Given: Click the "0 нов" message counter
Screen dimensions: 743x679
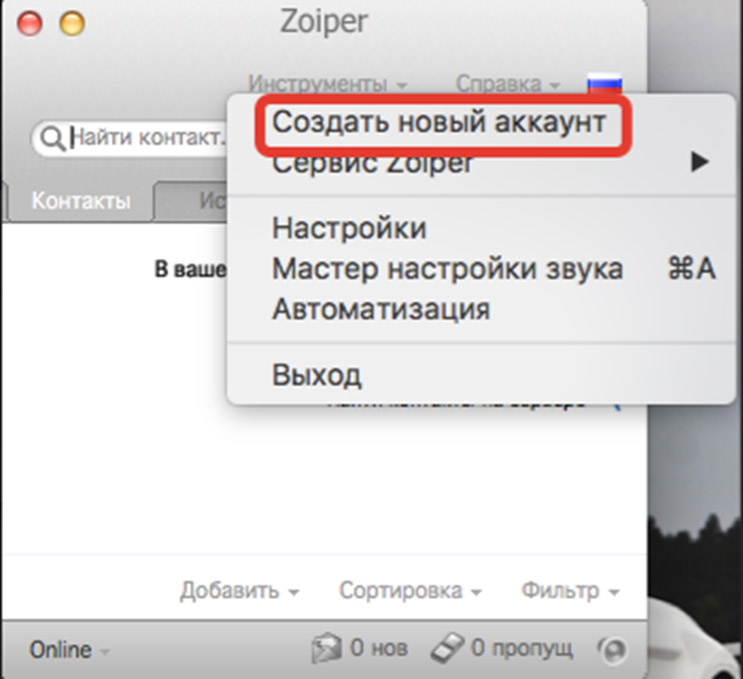Looking at the screenshot, I should (379, 648).
